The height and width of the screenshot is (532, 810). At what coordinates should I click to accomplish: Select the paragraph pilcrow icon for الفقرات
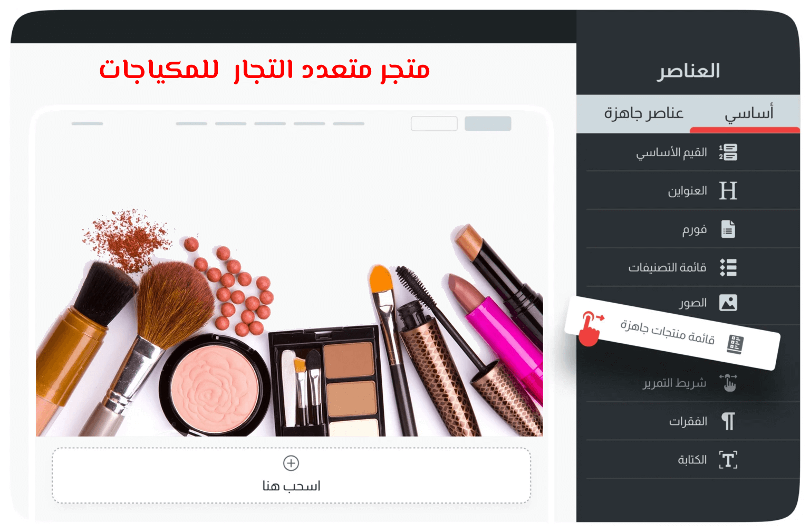pos(728,421)
